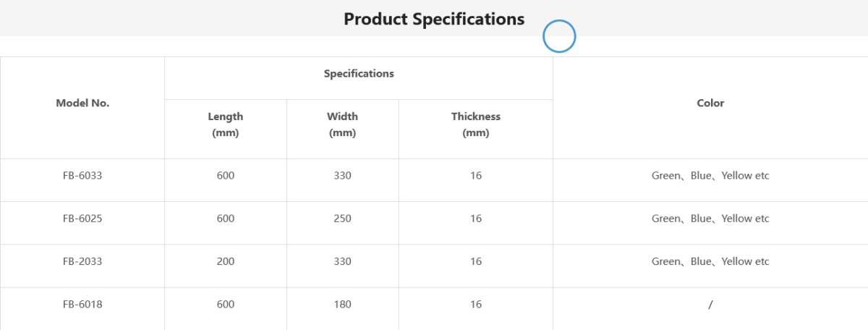Click the 250 width value
This screenshot has width=868, height=330.
click(x=342, y=219)
